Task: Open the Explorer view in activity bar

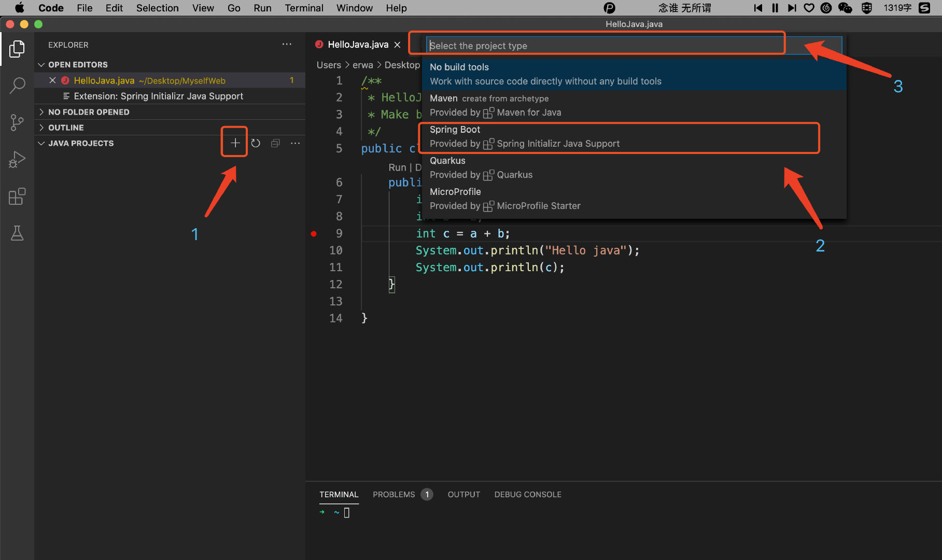Action: coord(17,49)
